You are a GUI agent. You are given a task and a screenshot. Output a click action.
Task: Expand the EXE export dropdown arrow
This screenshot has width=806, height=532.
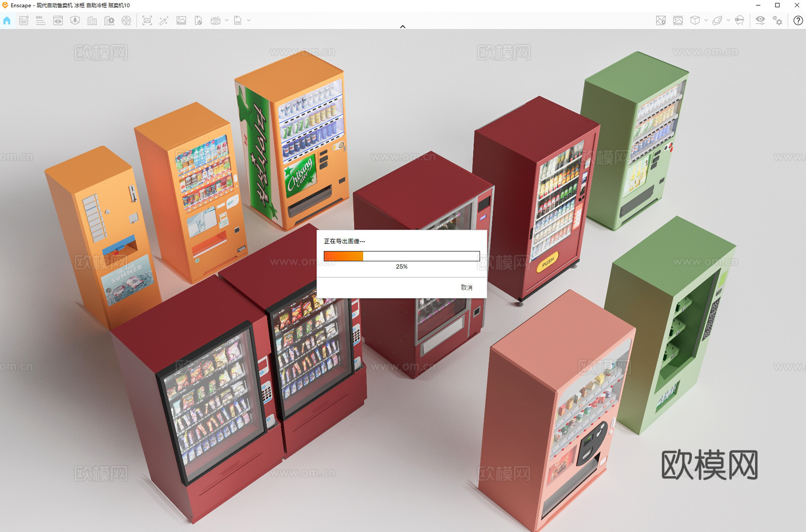[249, 21]
